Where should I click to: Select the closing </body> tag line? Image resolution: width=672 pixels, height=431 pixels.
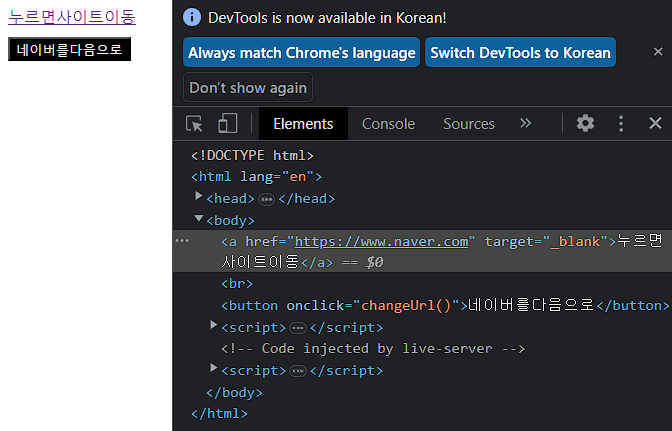(x=234, y=392)
